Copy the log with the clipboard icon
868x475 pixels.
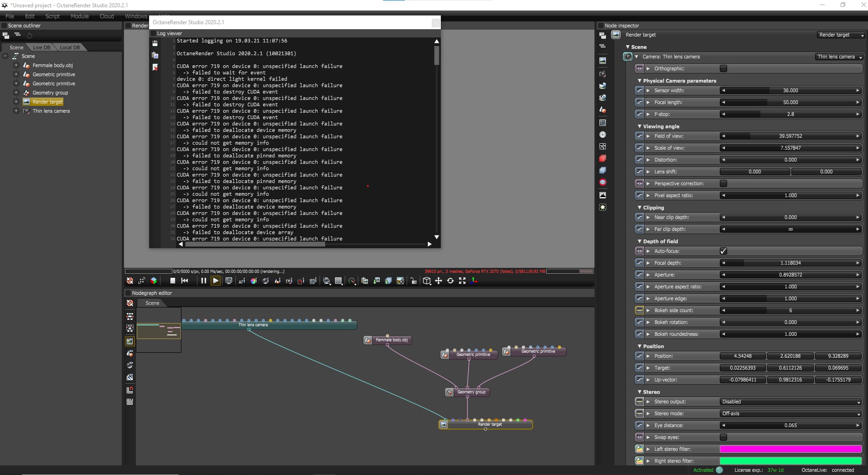tap(155, 55)
